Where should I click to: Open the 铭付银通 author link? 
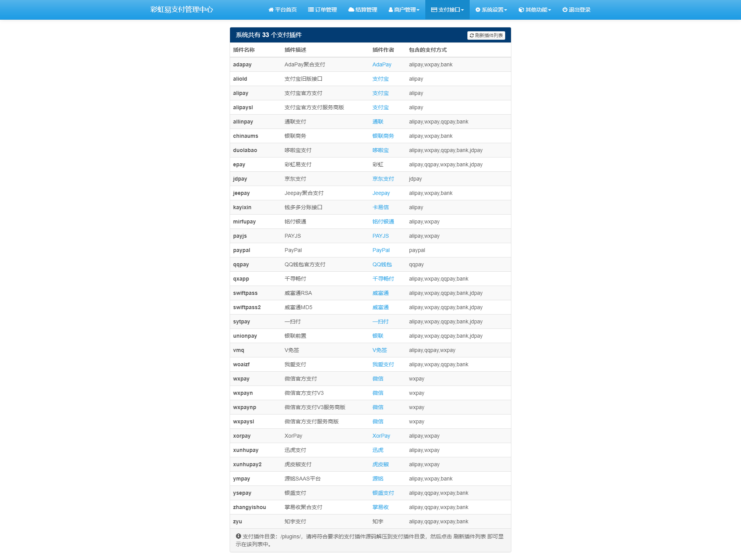coord(383,222)
